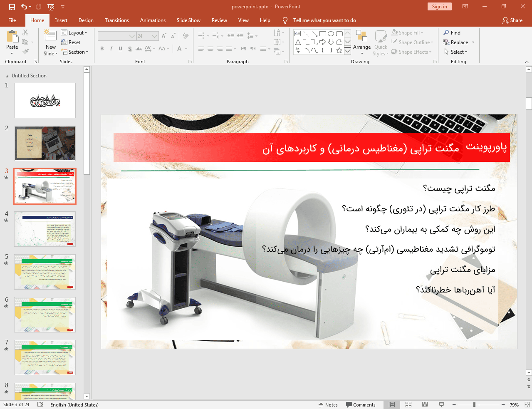Switch to the Animations ribbon tab

click(153, 20)
